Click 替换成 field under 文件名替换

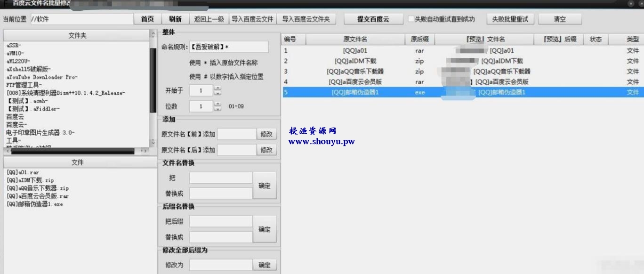click(221, 193)
